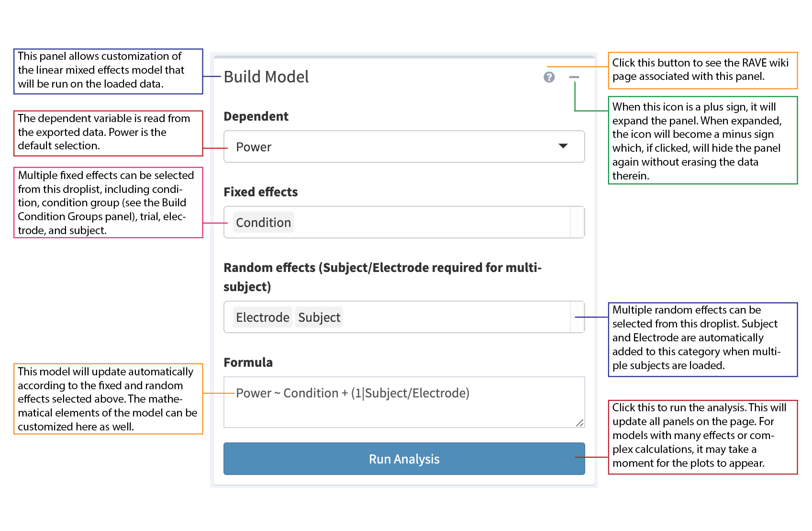812x531 pixels.
Task: Open Random effects droplist at right edge
Action: point(578,317)
